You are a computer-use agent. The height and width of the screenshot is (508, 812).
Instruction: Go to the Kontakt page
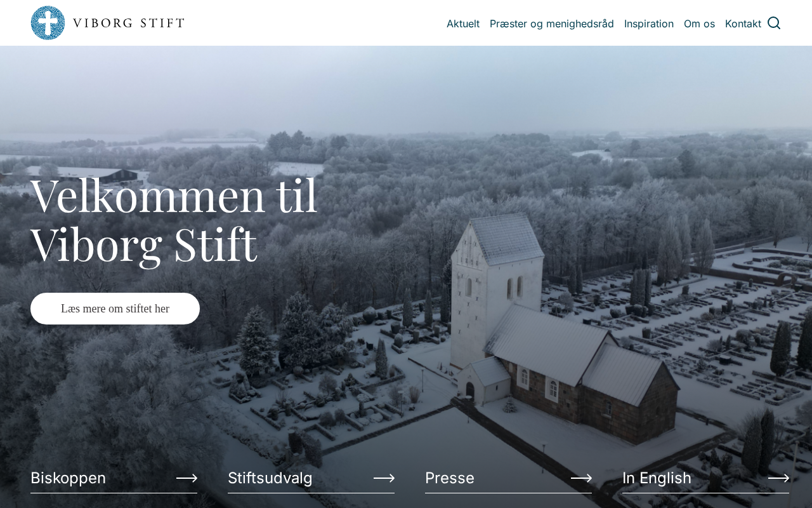(743, 23)
